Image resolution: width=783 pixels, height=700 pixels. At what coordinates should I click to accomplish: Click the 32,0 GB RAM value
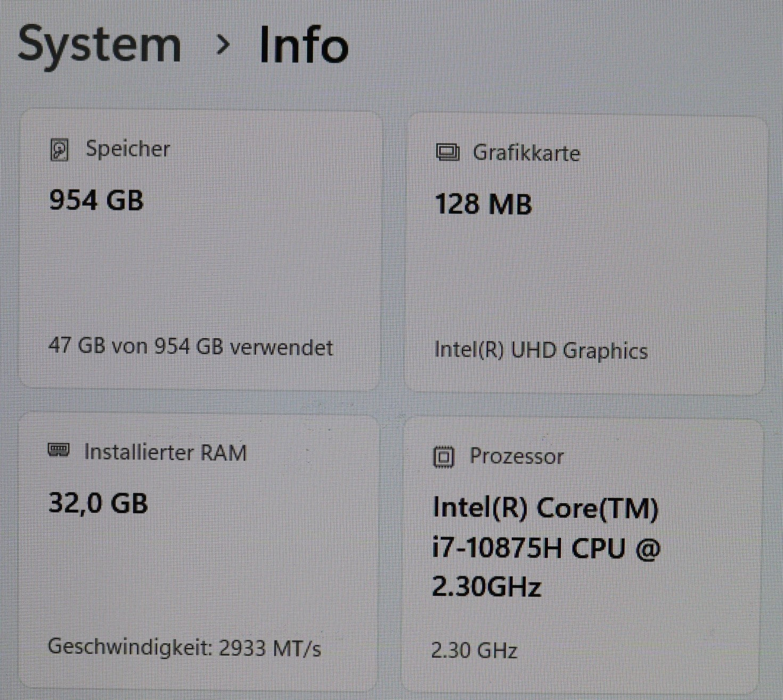click(98, 503)
